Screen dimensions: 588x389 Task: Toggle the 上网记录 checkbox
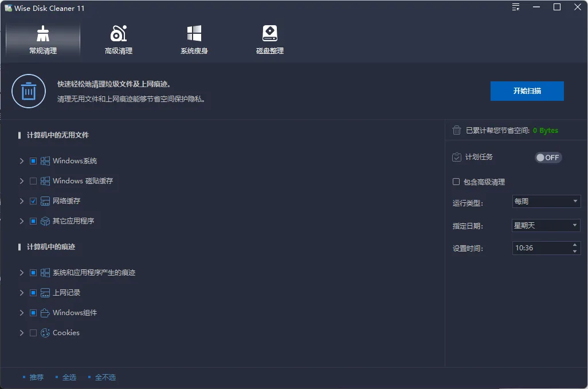pyautogui.click(x=33, y=293)
